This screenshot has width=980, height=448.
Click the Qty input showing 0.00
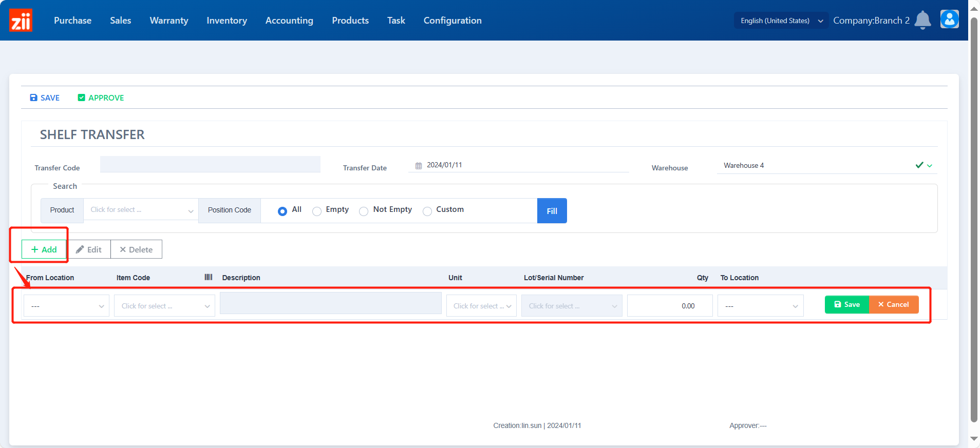[670, 306]
